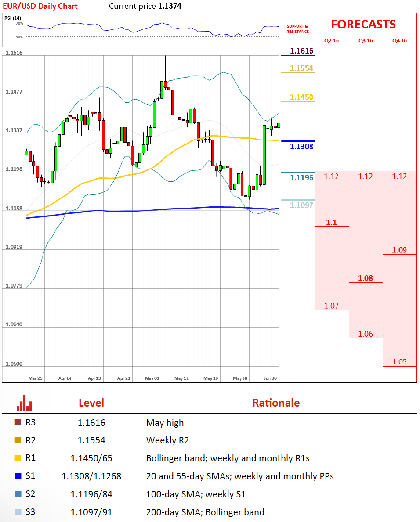Click the tall green candlestick near Jun 08
This screenshot has height=522, width=420.
pos(264,155)
